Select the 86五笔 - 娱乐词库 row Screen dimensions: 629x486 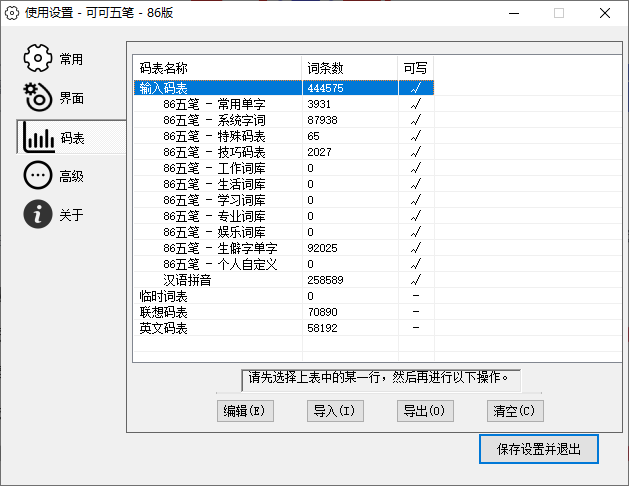pyautogui.click(x=284, y=232)
